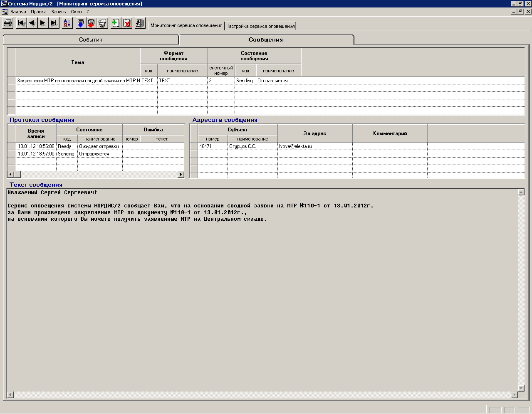The image size is (532, 414).
Task: Click the format code cell 'TEXT' under код
Action: (x=148, y=81)
